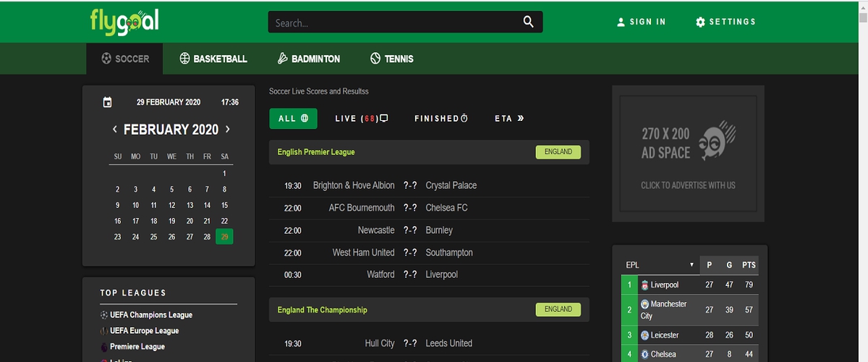Click the calendar icon beside 29 February 2020
This screenshot has height=362, width=868.
107,102
